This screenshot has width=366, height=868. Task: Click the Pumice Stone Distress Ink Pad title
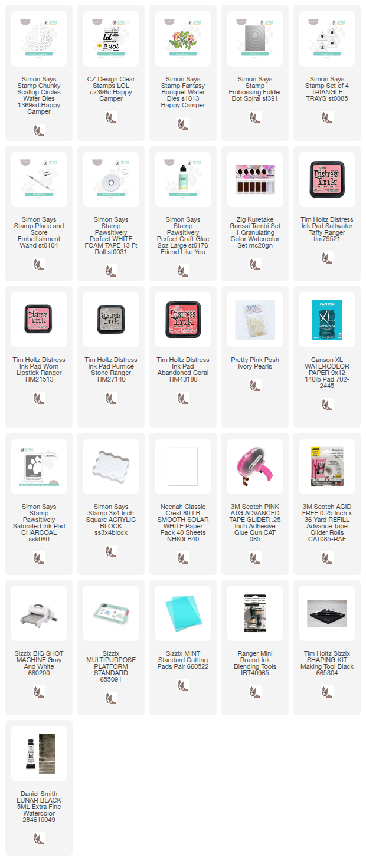[111, 370]
